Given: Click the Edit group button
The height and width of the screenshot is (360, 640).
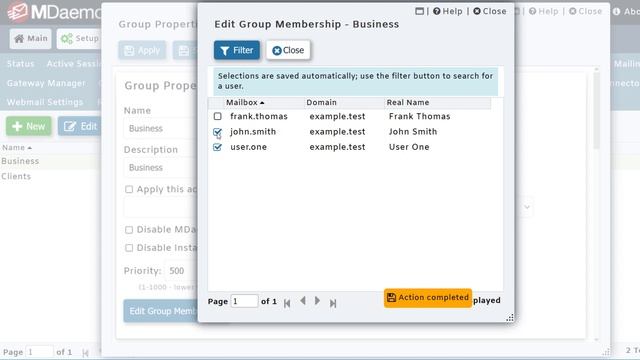Looking at the screenshot, I should [80, 126].
